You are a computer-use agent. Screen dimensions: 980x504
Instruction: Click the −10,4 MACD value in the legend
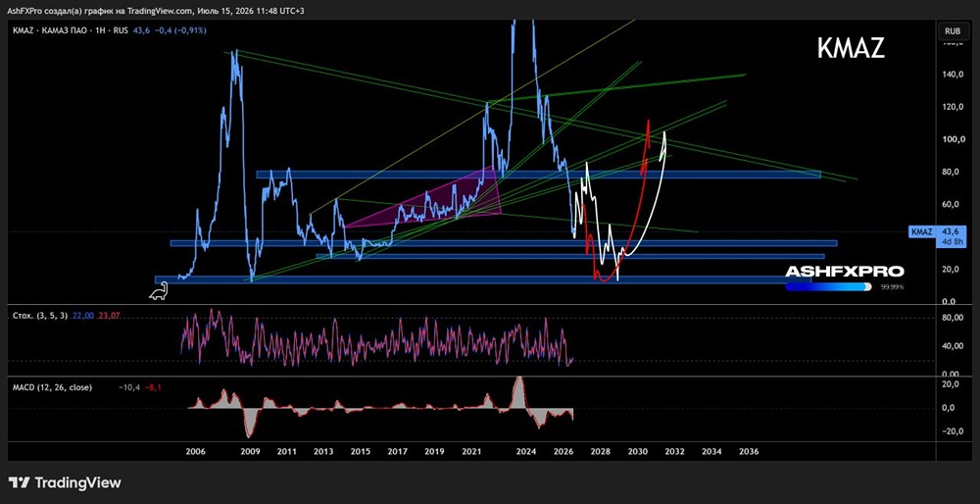click(x=128, y=387)
